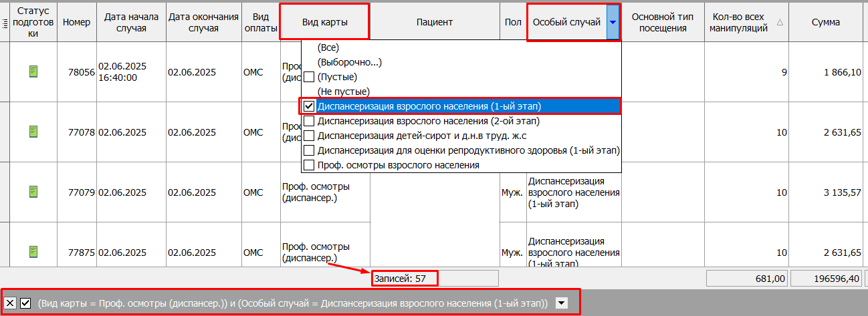Sort by the Пациент column header
The width and height of the screenshot is (868, 316).
pos(435,22)
